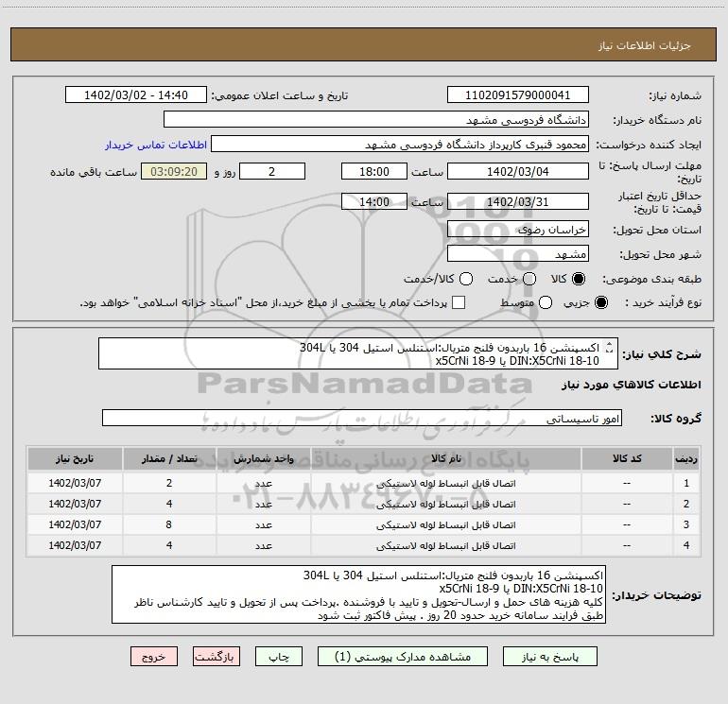Click the 18:00 deadline time field
The height and width of the screenshot is (704, 728).
pos(374,171)
